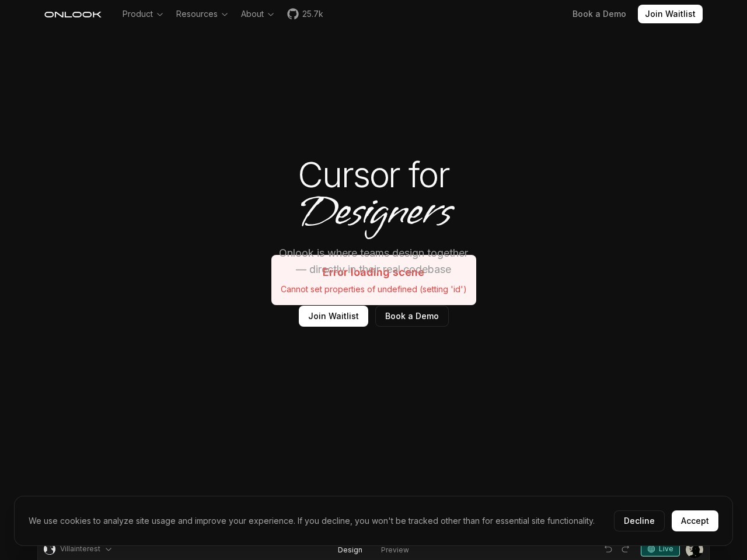Viewport: 747px width, 560px height.
Task: Switch to the Preview tab
Action: [x=395, y=549]
